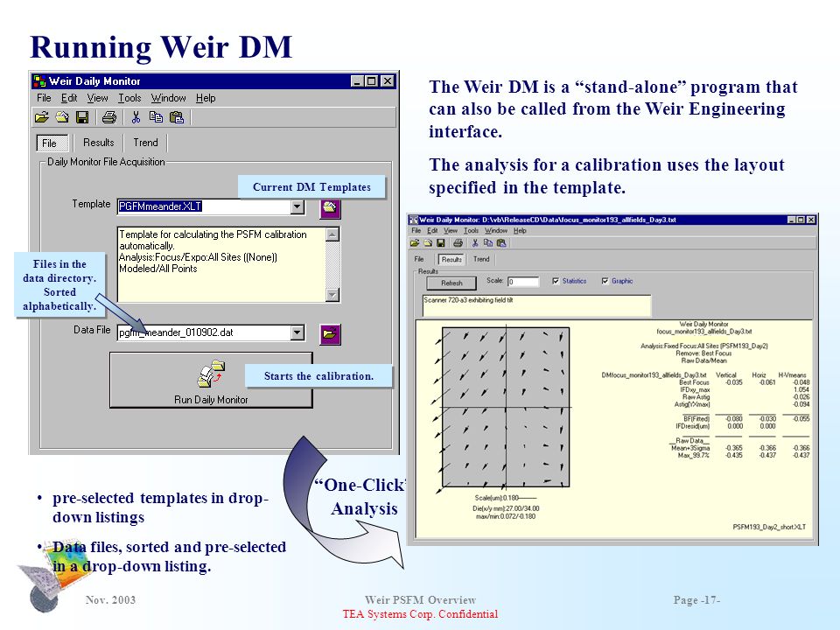Click the Cut scissors icon in large window toolbar
Screen dimensions: 840x630
[x=136, y=116]
